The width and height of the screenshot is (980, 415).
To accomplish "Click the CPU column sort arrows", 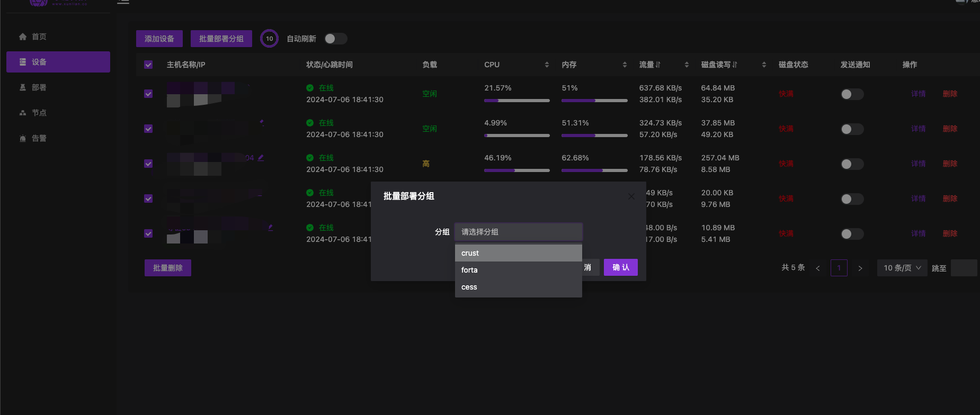I will point(547,65).
